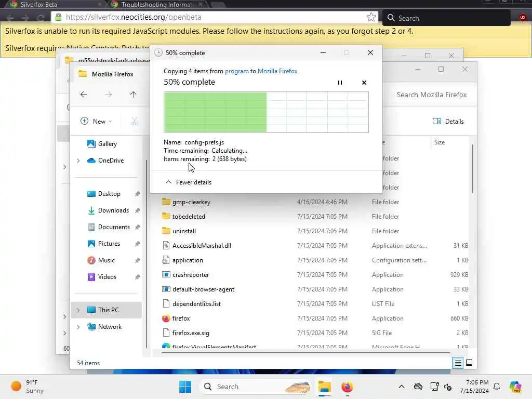Select the crashreporter application
The image size is (532, 399).
click(191, 275)
